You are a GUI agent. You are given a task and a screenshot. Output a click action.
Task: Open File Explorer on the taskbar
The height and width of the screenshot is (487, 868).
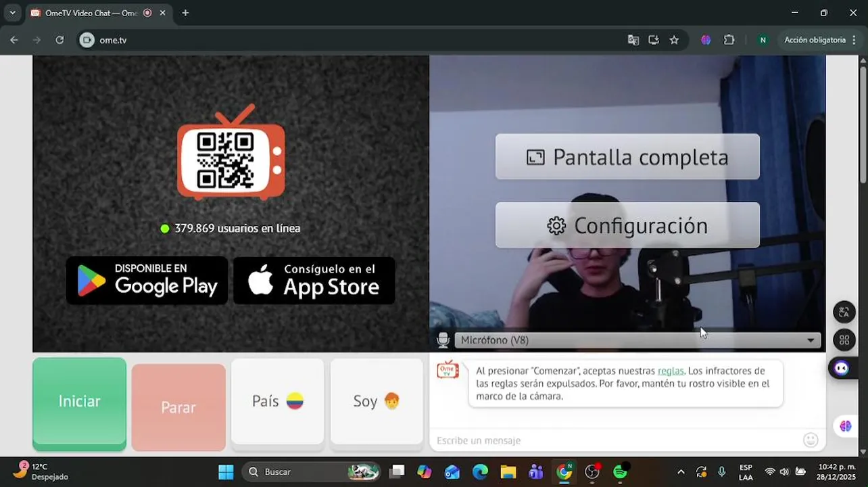[x=508, y=471]
